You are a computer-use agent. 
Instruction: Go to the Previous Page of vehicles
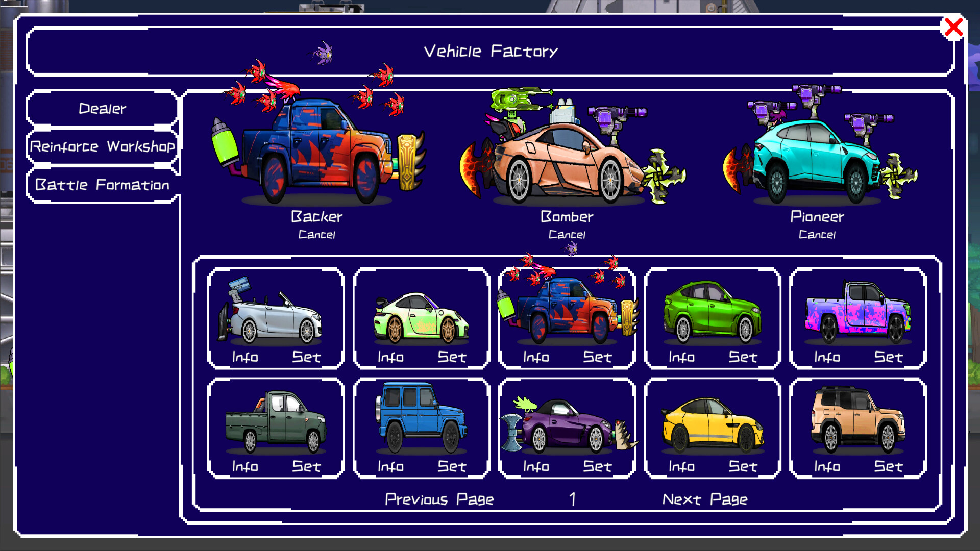[439, 499]
